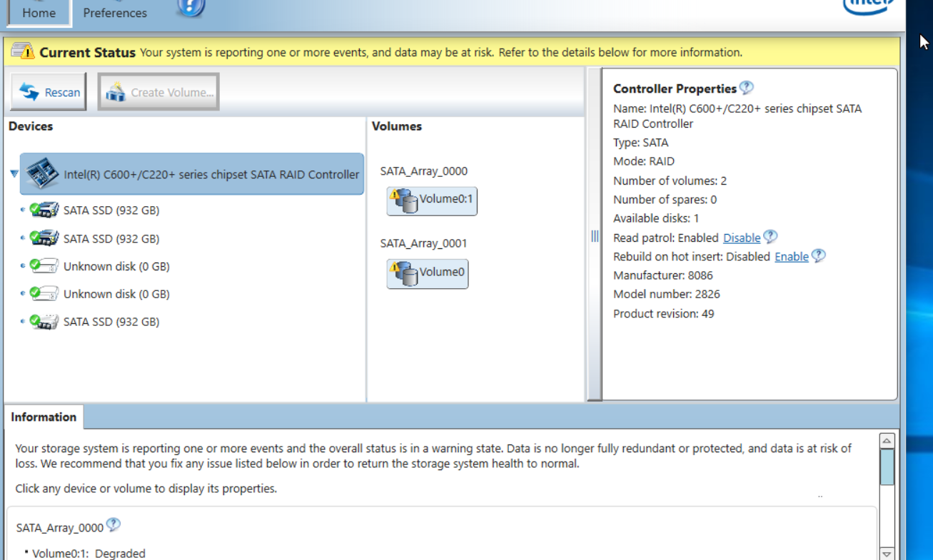This screenshot has width=933, height=560.
Task: Select the first SATA SSD (932 GB) disk icon
Action: 44,210
